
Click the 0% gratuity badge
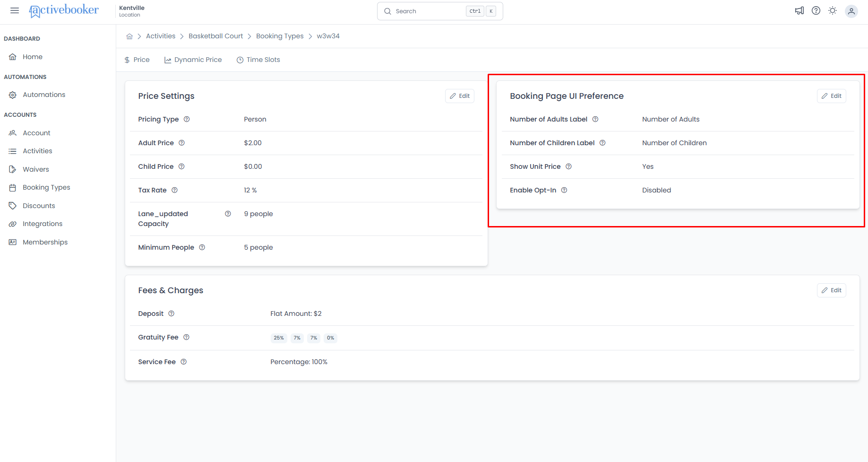330,338
